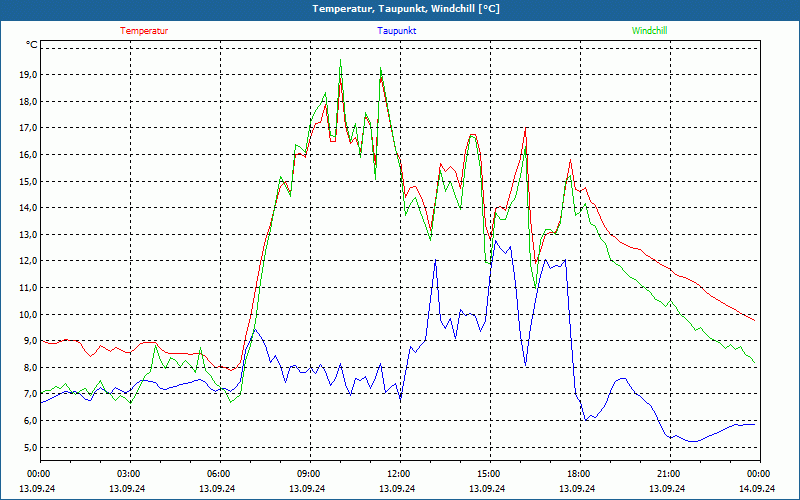Click the 18,0 y-axis value
800x500 pixels.
29,102
